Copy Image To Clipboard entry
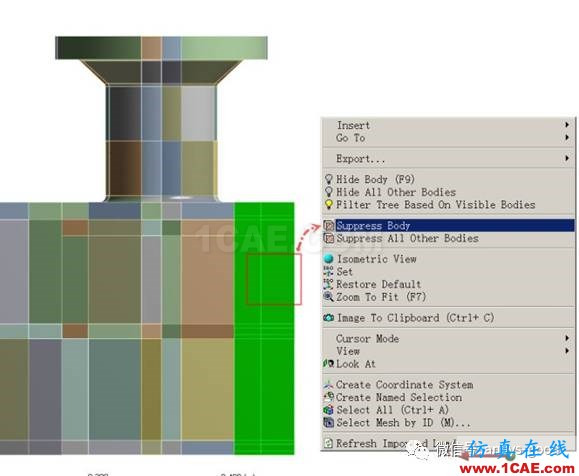Viewport: 579px width, 476px height. coord(448,318)
